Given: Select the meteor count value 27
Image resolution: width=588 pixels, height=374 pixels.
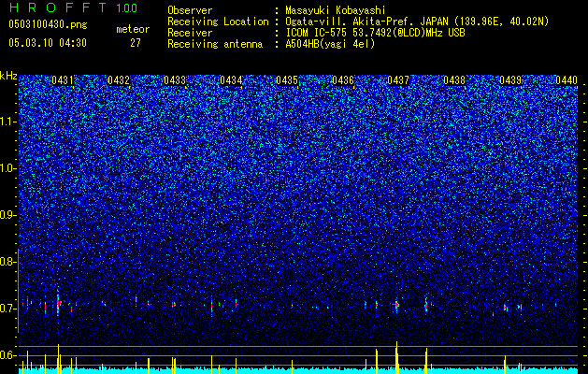Looking at the screenshot, I should coord(136,43).
